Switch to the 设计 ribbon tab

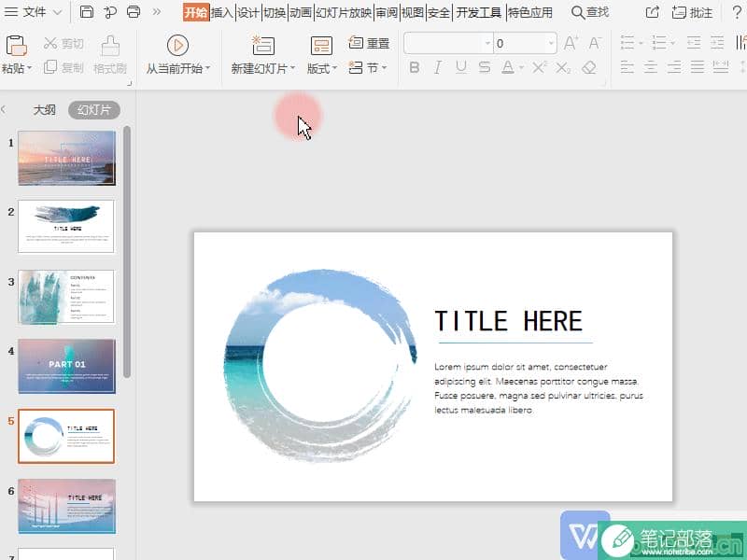[248, 12]
